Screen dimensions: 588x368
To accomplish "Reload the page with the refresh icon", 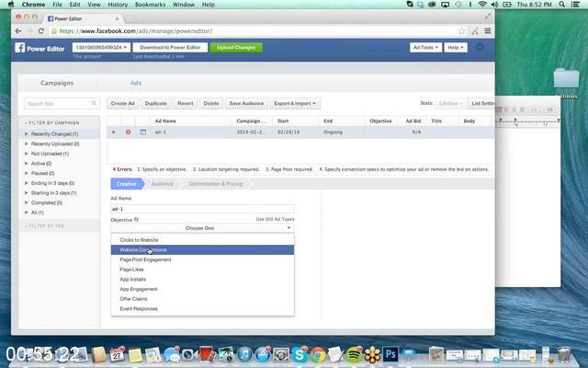I will [x=40, y=31].
